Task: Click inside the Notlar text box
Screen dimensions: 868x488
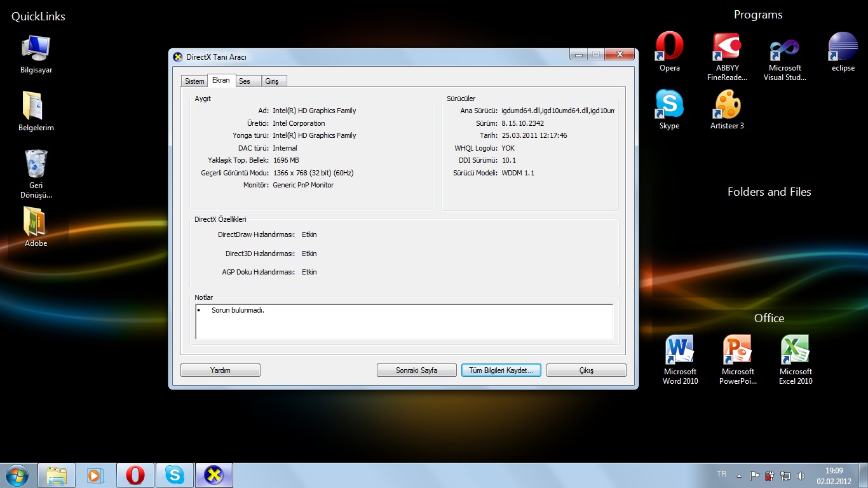Action: click(x=403, y=322)
